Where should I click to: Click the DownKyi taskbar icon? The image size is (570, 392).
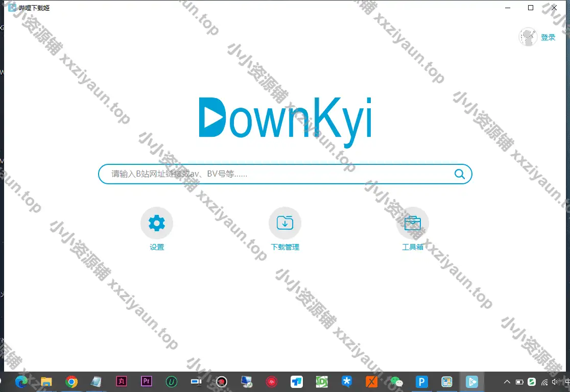472,382
